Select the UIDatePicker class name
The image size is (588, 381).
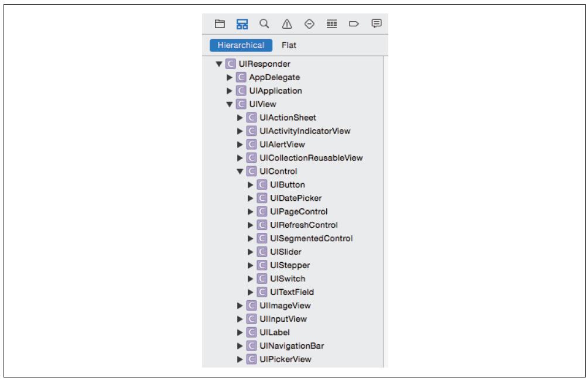click(x=296, y=198)
